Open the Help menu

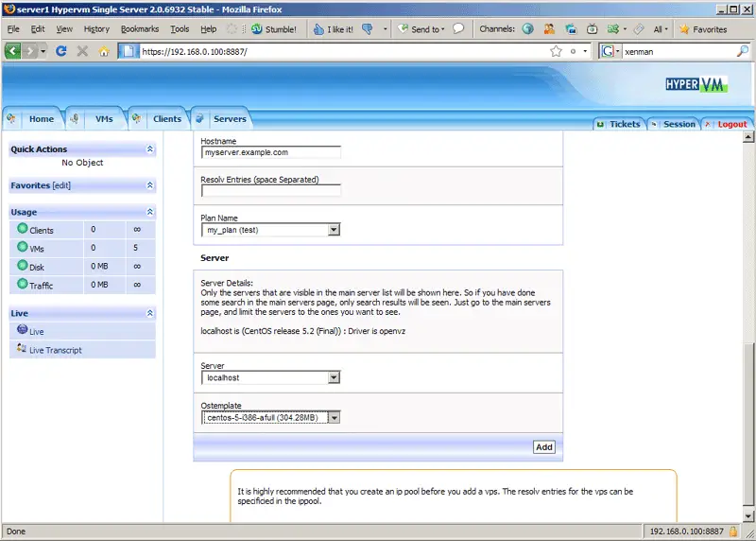[208, 29]
